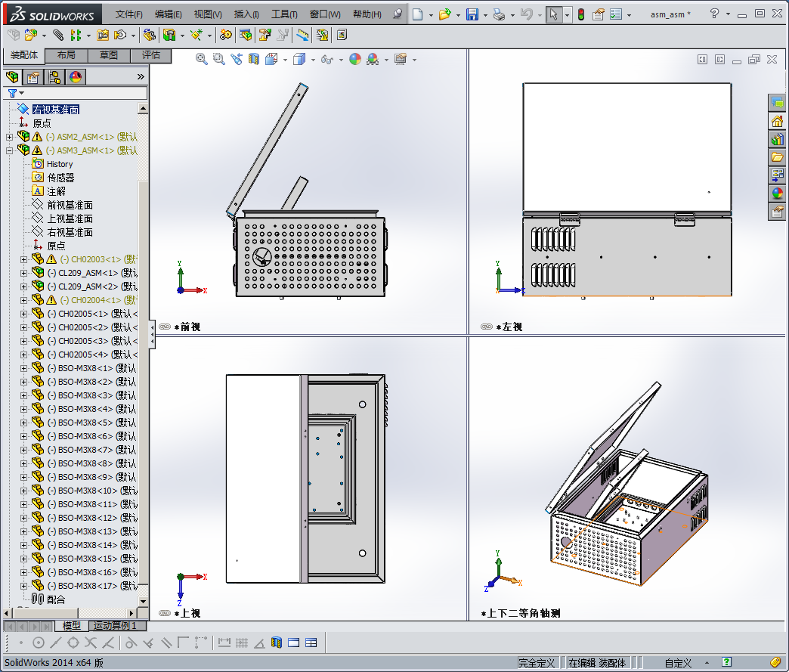
Task: Open the 工具(T) menu
Action: click(x=284, y=14)
